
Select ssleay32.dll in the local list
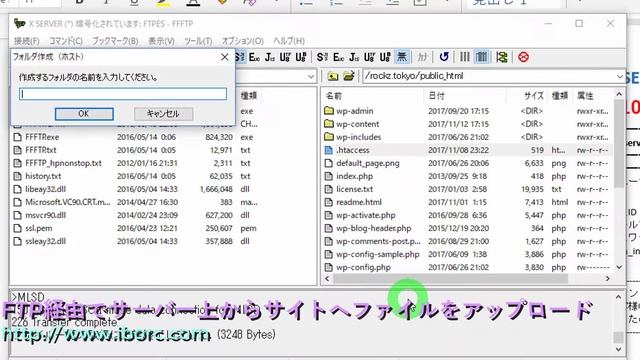[x=45, y=241]
